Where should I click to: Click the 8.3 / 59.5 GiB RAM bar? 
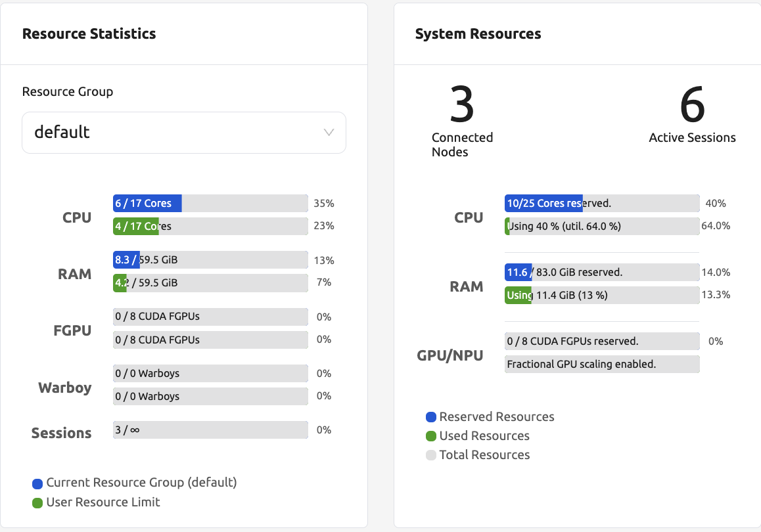tap(210, 260)
